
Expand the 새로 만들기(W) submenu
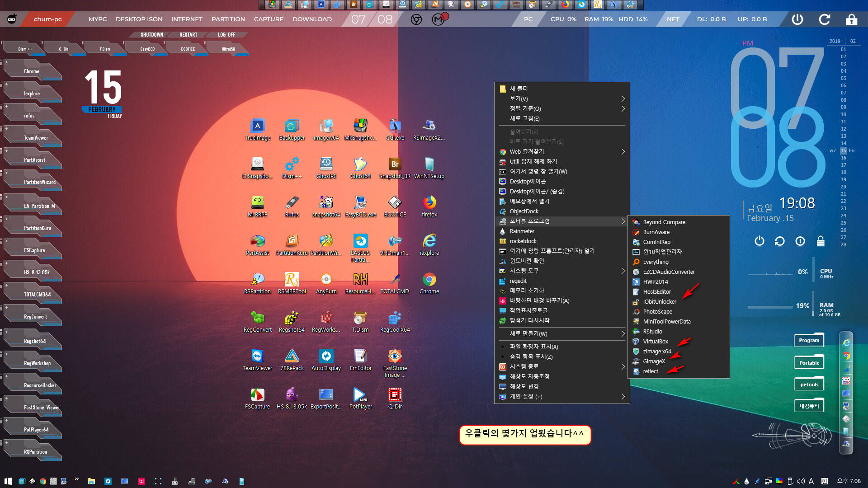(x=562, y=333)
